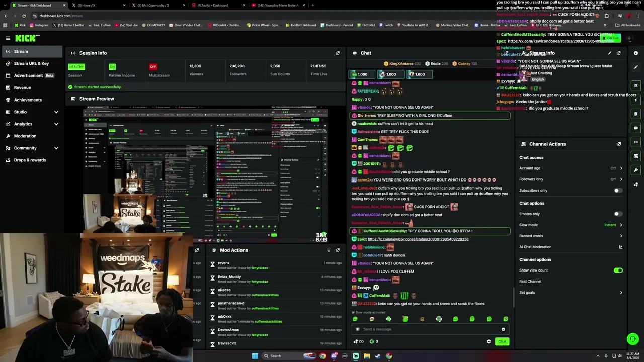This screenshot has height=362, width=644.
Task: Open Windows Start menu
Action: pos(255,356)
